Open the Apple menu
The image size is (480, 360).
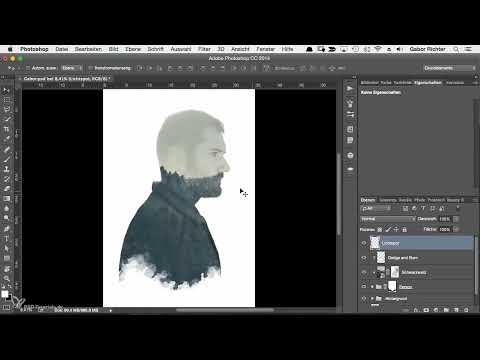(x=10, y=49)
